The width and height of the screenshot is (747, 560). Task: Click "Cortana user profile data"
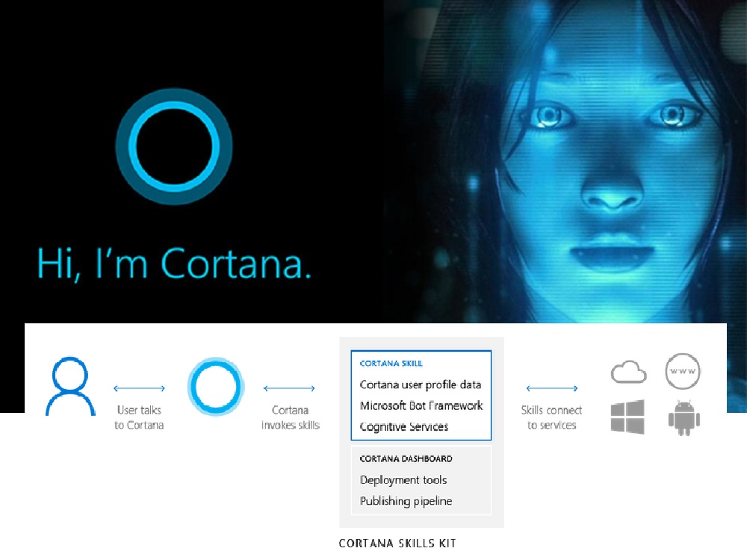(x=420, y=385)
